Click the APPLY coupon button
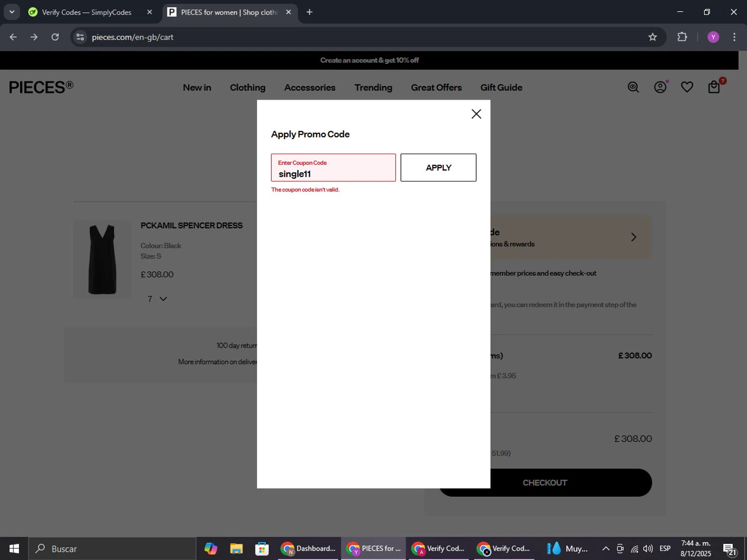Image resolution: width=747 pixels, height=560 pixels. 438,168
